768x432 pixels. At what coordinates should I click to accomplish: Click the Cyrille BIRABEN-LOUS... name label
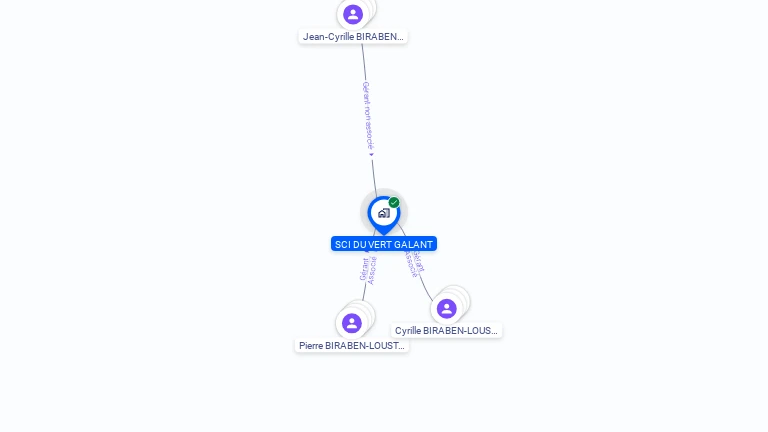(446, 331)
